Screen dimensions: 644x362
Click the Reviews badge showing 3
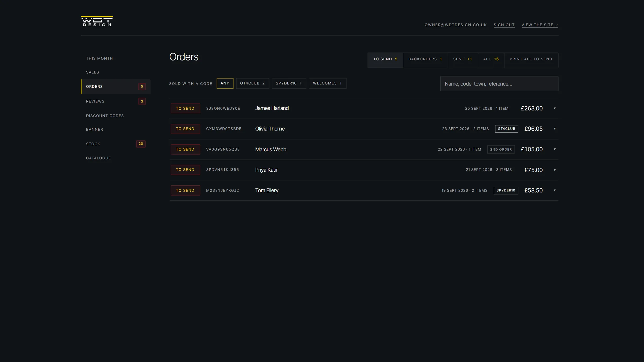[142, 101]
